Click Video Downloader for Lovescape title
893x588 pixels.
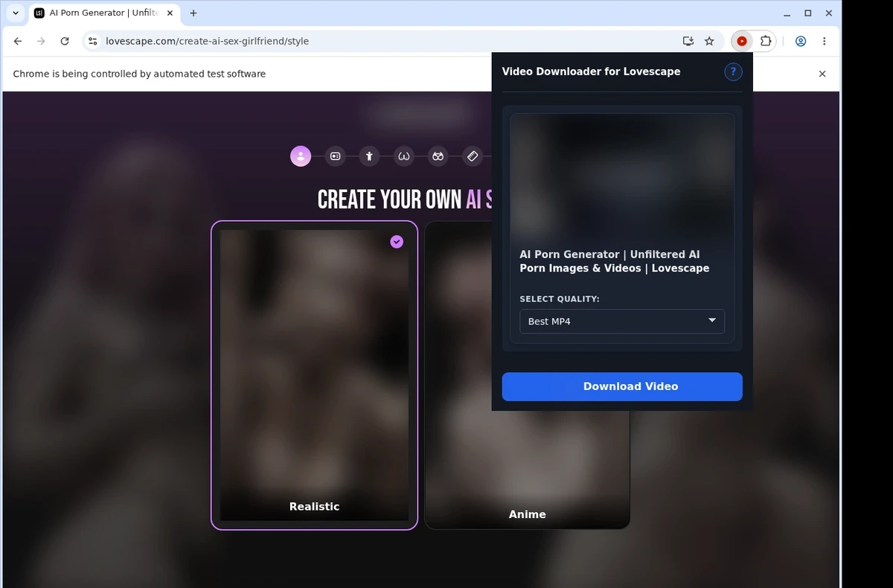591,71
